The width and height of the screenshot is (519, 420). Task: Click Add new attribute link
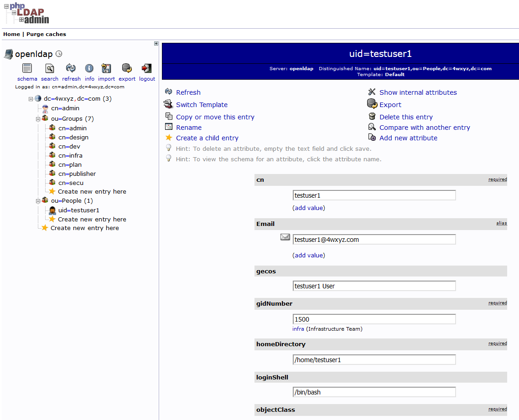(x=409, y=138)
